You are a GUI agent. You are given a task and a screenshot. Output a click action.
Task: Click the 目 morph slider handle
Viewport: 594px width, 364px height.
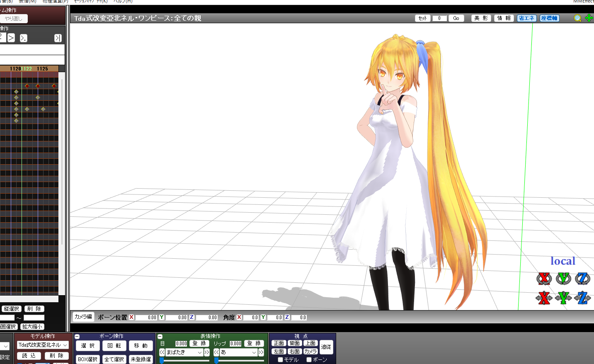coord(162,361)
